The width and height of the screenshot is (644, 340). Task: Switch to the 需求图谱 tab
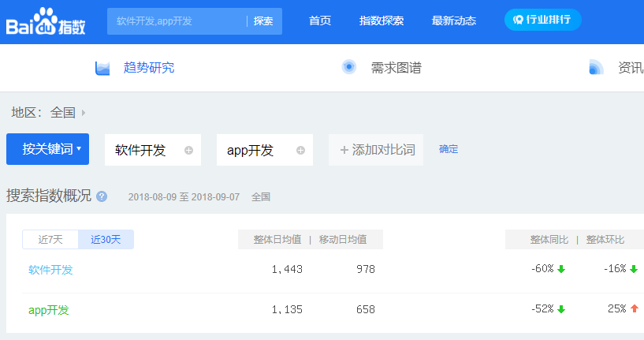pos(396,68)
